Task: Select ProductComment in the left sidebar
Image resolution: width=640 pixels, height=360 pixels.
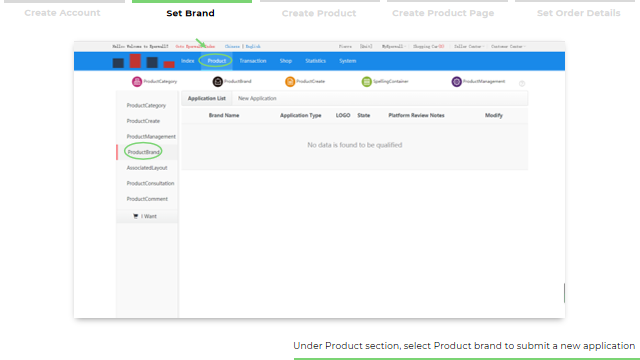Action: tap(147, 199)
